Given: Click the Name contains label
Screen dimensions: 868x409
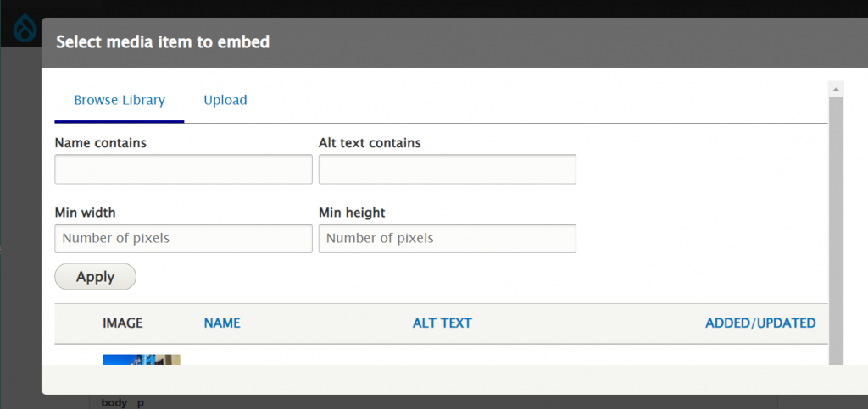Looking at the screenshot, I should click(100, 143).
